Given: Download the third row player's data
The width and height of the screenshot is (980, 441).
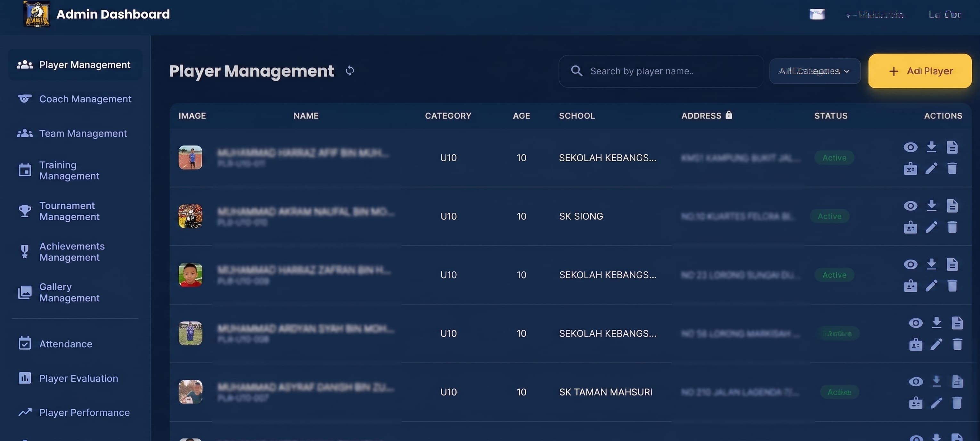Looking at the screenshot, I should pos(931,264).
